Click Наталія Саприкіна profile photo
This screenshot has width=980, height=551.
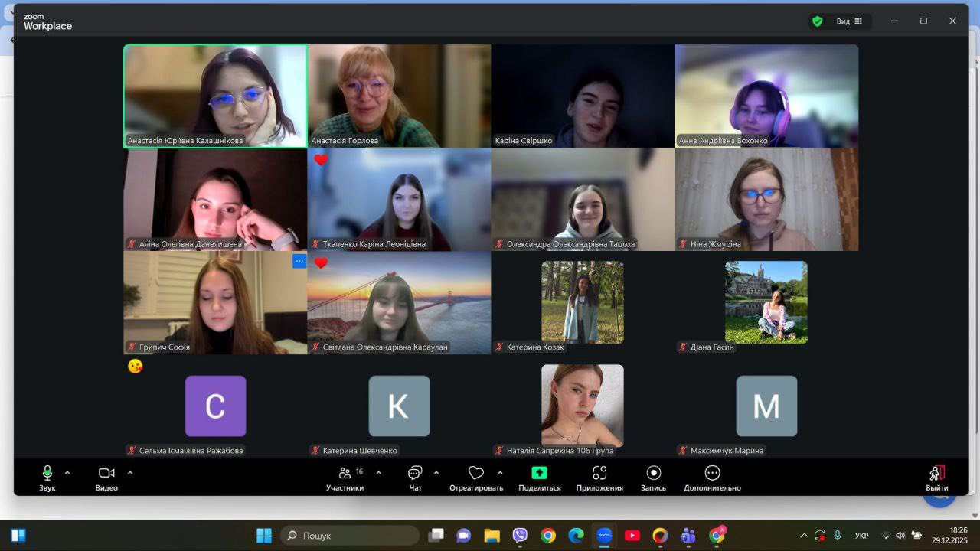click(x=583, y=406)
